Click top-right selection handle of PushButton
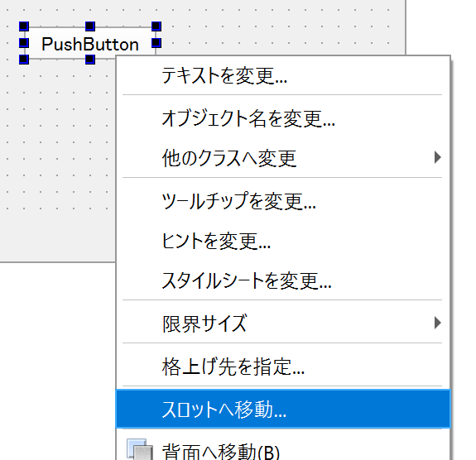Image resolution: width=476 pixels, height=460 pixels. (x=156, y=26)
